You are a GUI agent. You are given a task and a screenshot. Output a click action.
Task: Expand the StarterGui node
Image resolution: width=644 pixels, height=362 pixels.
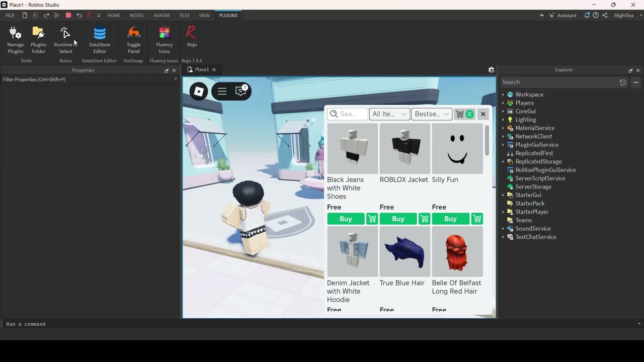coord(503,195)
